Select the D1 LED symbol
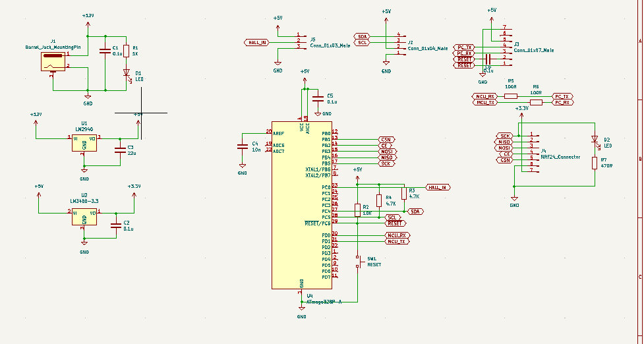The width and height of the screenshot is (644, 344). [x=126, y=73]
